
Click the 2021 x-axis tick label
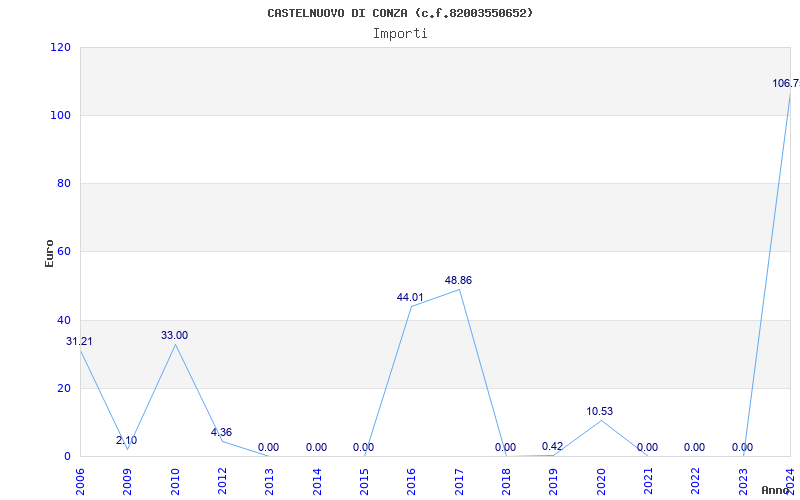tap(648, 482)
